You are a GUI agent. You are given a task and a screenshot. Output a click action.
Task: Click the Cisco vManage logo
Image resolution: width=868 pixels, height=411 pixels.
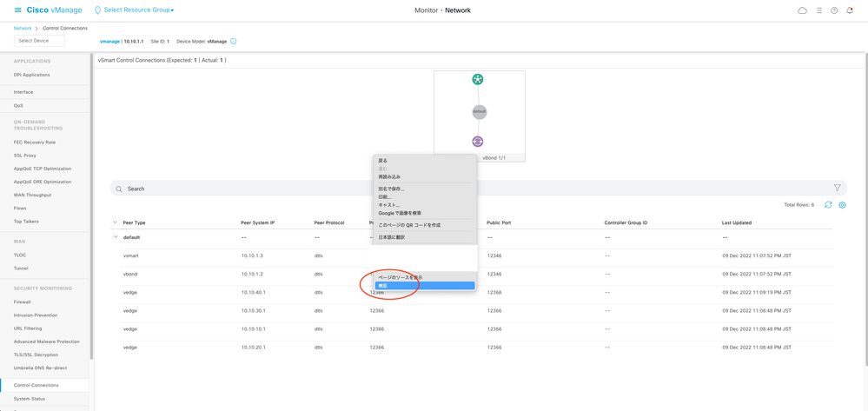point(54,10)
